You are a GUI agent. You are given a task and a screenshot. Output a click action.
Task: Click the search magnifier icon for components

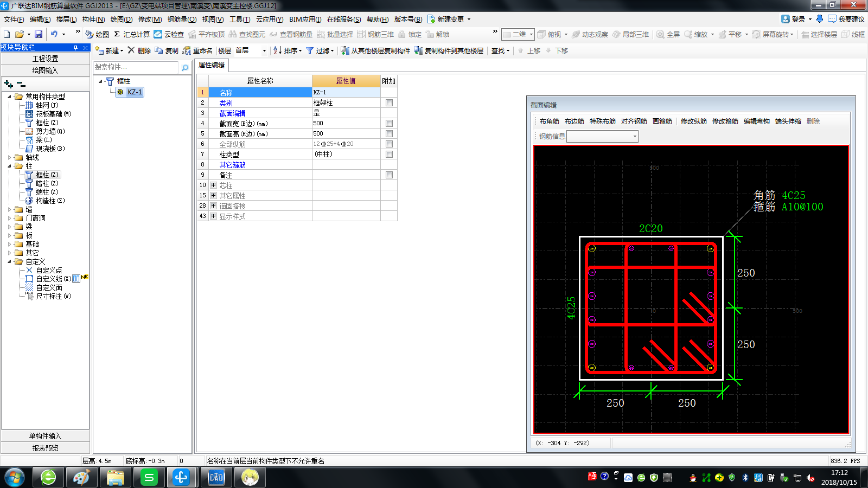coord(185,68)
